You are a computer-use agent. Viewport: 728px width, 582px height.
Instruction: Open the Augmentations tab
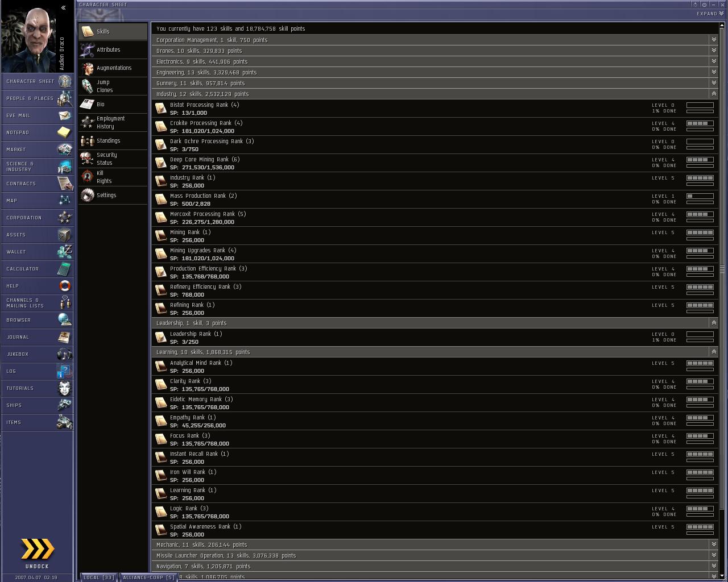coord(113,68)
